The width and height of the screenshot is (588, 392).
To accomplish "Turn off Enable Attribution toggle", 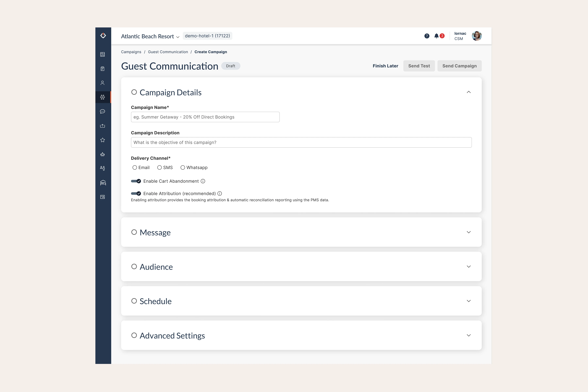I will tap(136, 193).
